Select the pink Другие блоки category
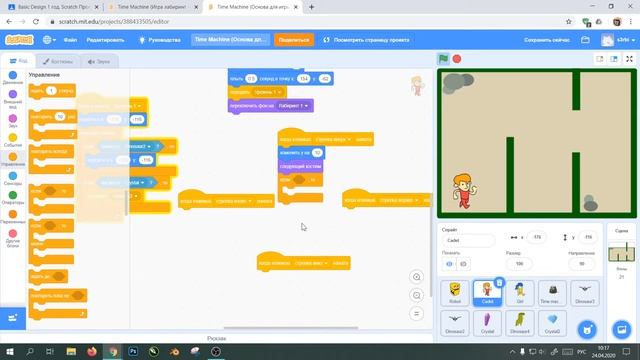The width and height of the screenshot is (640, 360). (x=13, y=239)
